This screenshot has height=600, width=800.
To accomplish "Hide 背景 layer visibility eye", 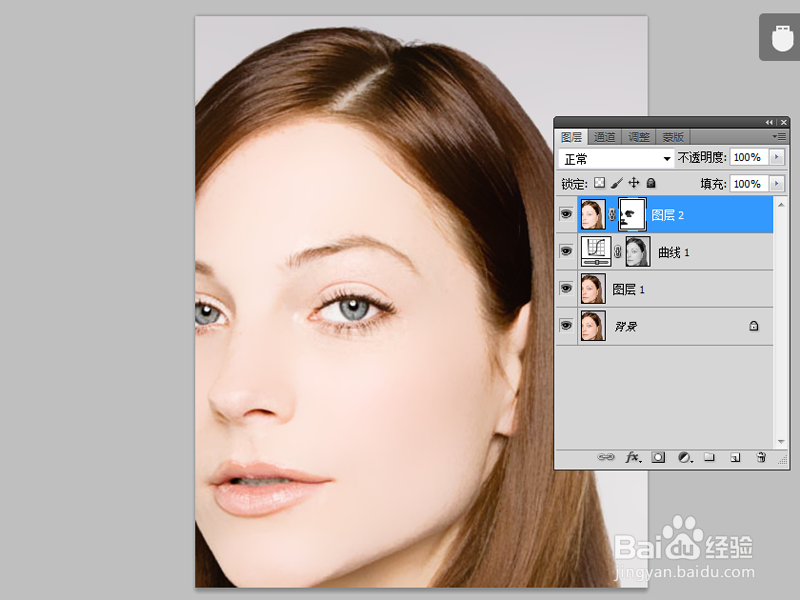I will tap(566, 326).
